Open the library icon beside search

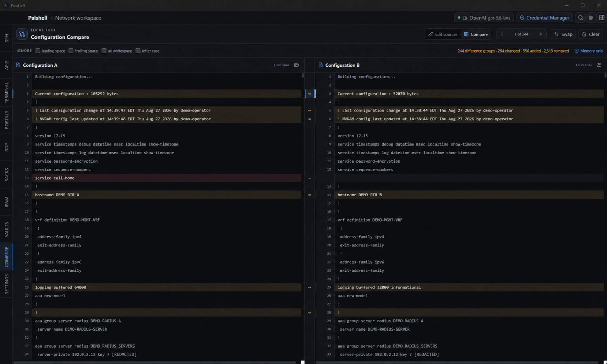click(x=591, y=18)
